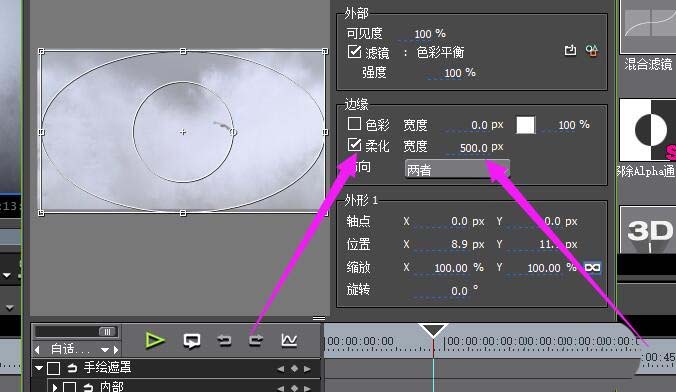Expand the 内部 tree row

55,387
